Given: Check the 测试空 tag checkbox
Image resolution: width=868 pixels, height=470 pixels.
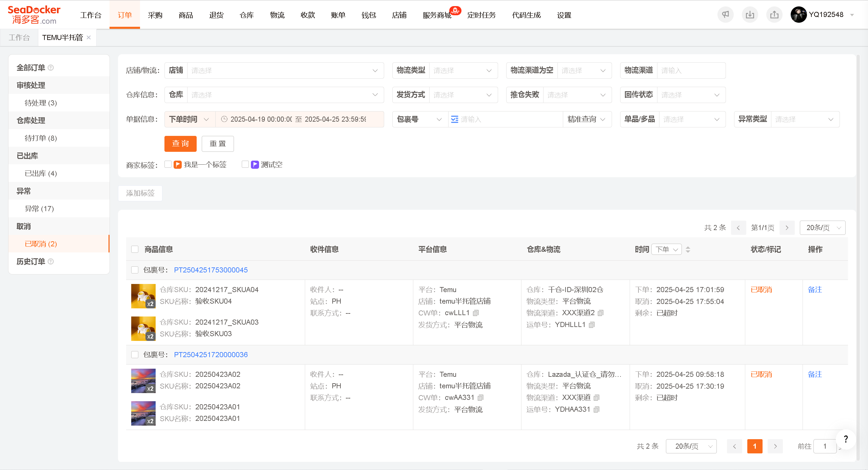Looking at the screenshot, I should 245,164.
